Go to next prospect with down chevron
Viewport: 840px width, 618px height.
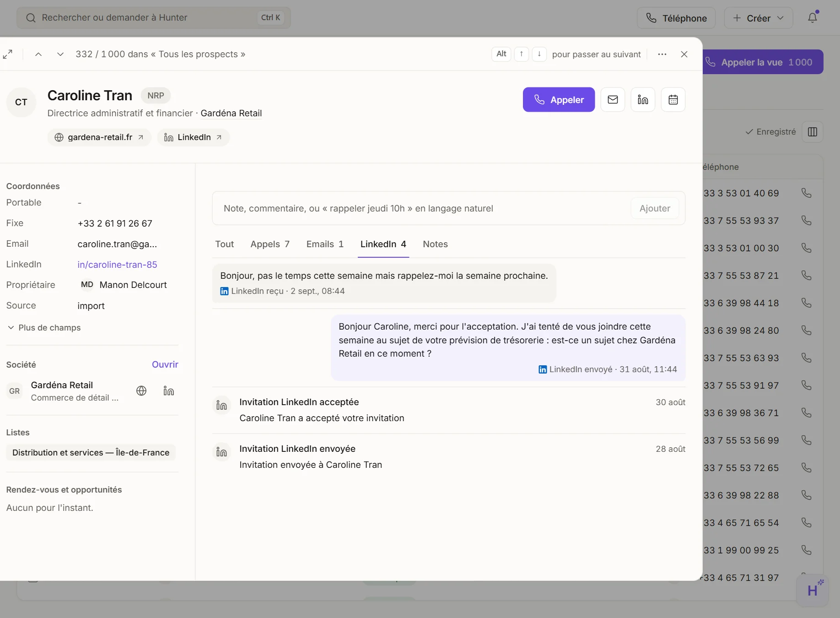60,54
